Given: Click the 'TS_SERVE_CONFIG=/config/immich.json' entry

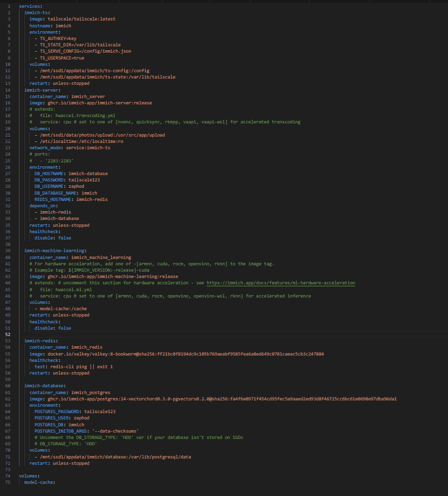Looking at the screenshot, I should 85,51.
